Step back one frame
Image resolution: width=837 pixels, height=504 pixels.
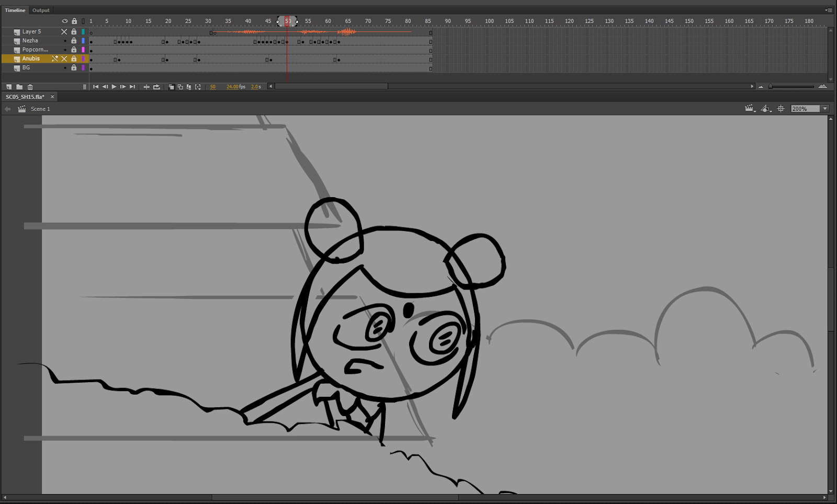tap(105, 87)
